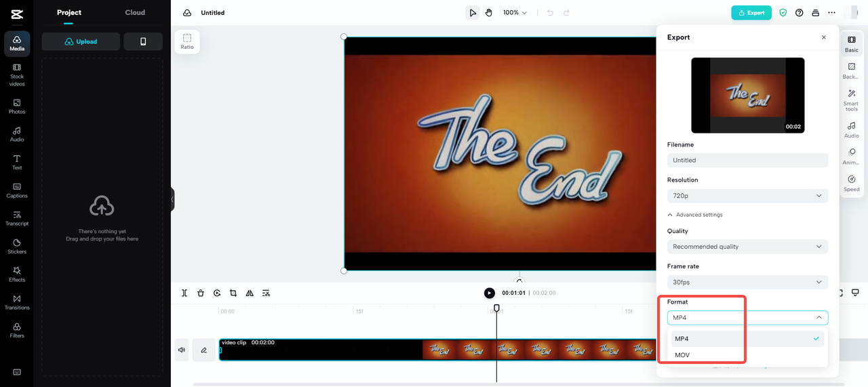Image resolution: width=868 pixels, height=387 pixels.
Task: Choose MOV from the format list
Action: pos(747,355)
